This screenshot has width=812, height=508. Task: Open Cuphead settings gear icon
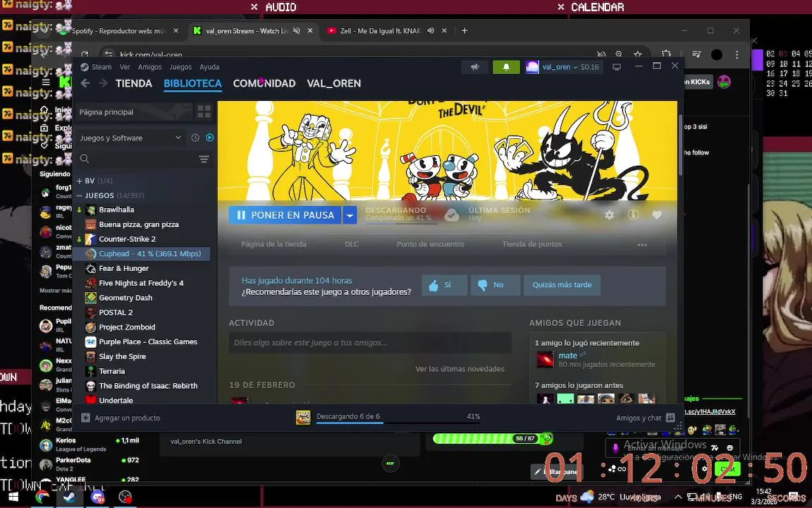tap(610, 214)
